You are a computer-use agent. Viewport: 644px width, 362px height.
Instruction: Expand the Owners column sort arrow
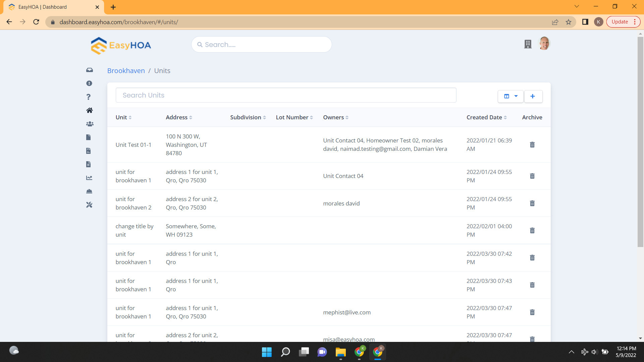347,118
